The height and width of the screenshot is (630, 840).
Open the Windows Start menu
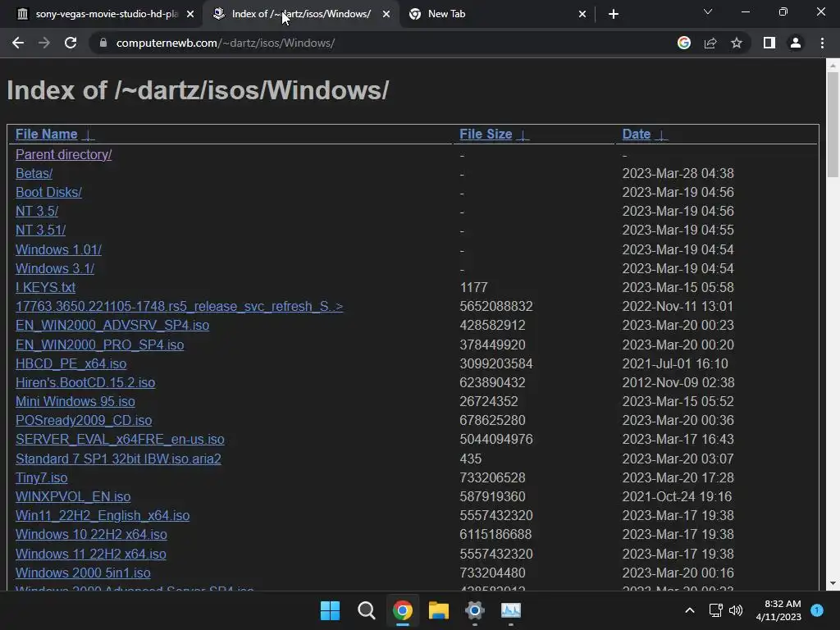[x=330, y=610]
